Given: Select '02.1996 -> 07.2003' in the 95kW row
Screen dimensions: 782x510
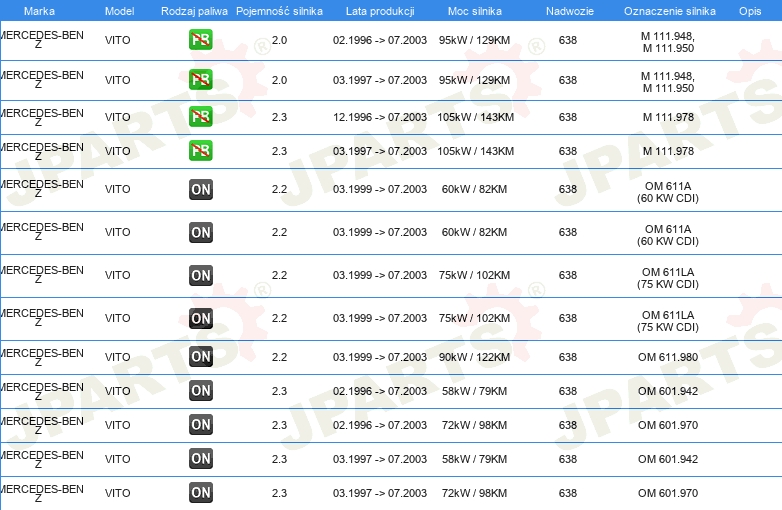Looking at the screenshot, I should (380, 40).
